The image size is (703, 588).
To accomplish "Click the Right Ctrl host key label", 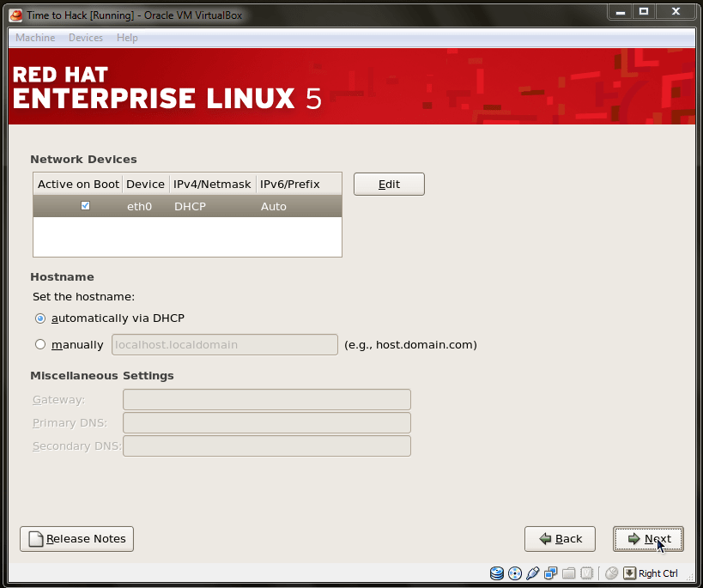I will click(x=658, y=573).
